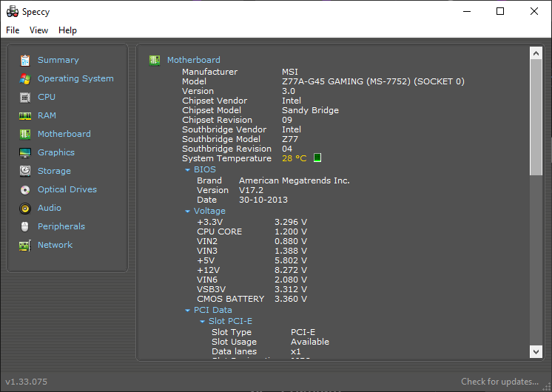The width and height of the screenshot is (552, 392).
Task: Collapse the PCI Data section arrow
Action: tap(187, 311)
